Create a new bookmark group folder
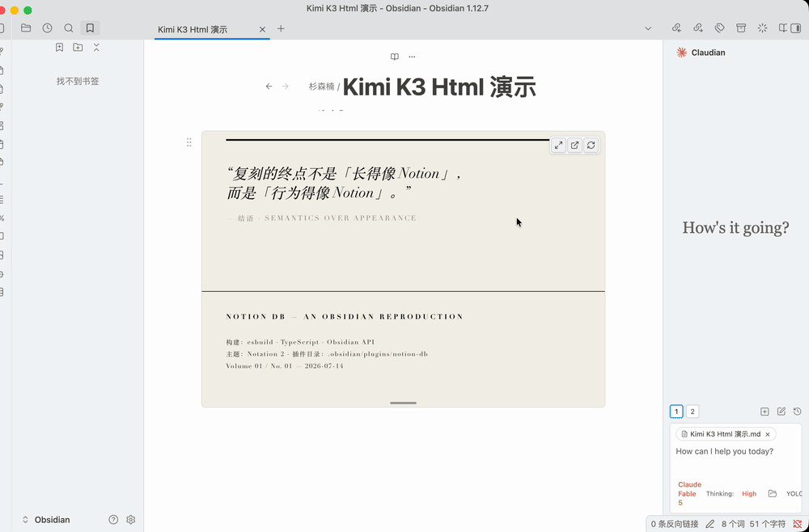The width and height of the screenshot is (809, 532). point(78,48)
